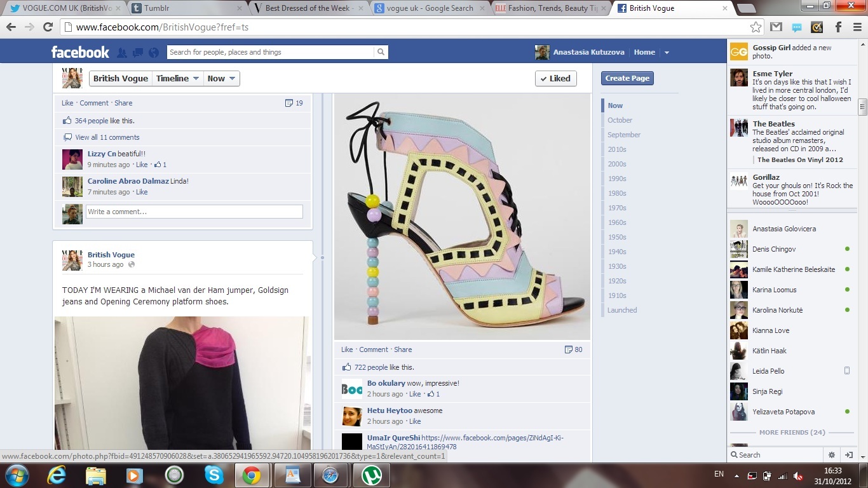Open Windows Media Player in taskbar

coord(135,475)
